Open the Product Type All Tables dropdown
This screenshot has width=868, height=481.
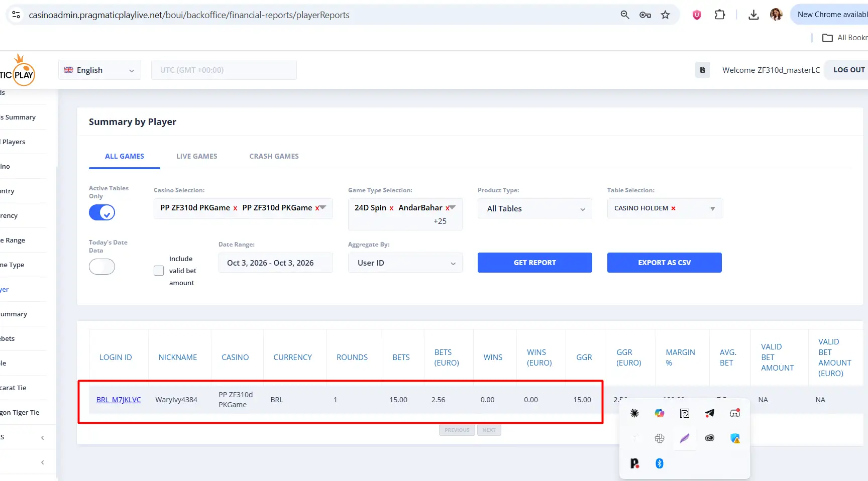534,208
